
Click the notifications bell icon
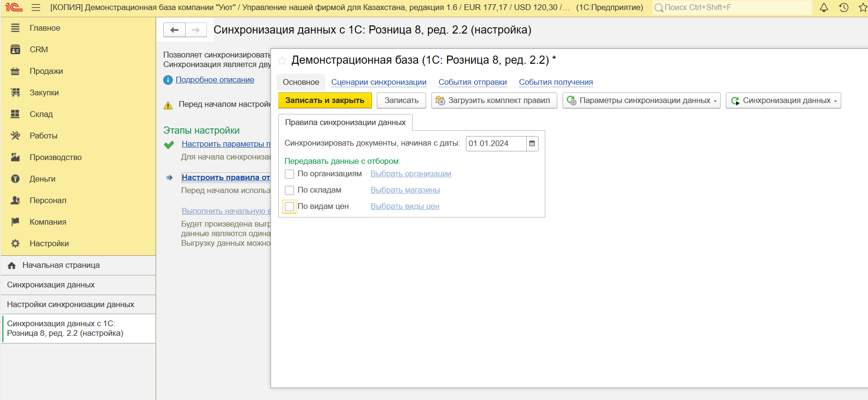click(x=824, y=8)
